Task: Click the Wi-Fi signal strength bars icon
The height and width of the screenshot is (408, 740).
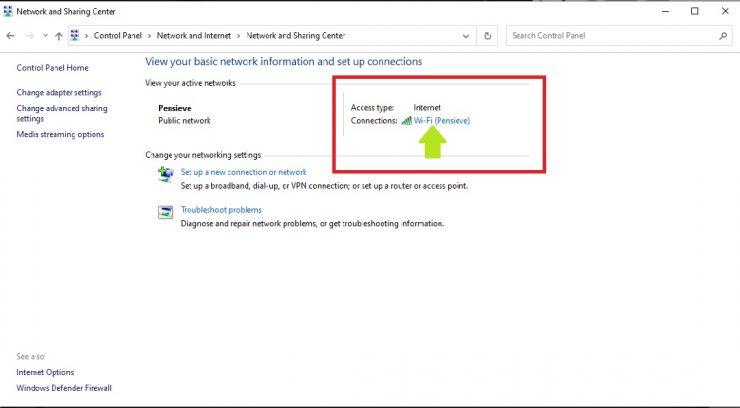Action: point(406,121)
